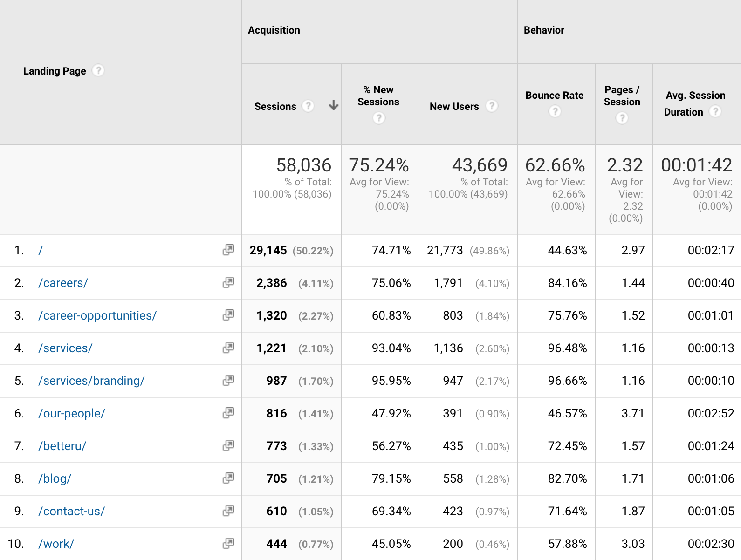
Task: Open /services/ row external link icon
Action: tap(228, 348)
